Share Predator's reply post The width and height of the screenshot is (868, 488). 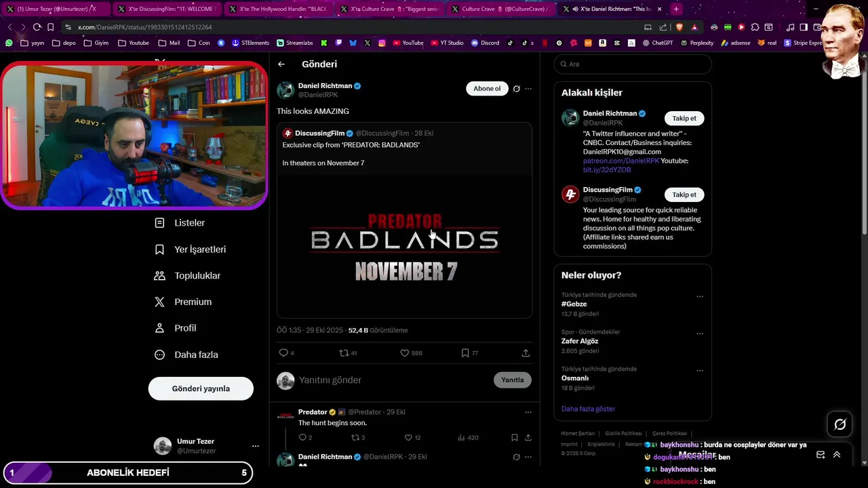[x=528, y=438]
